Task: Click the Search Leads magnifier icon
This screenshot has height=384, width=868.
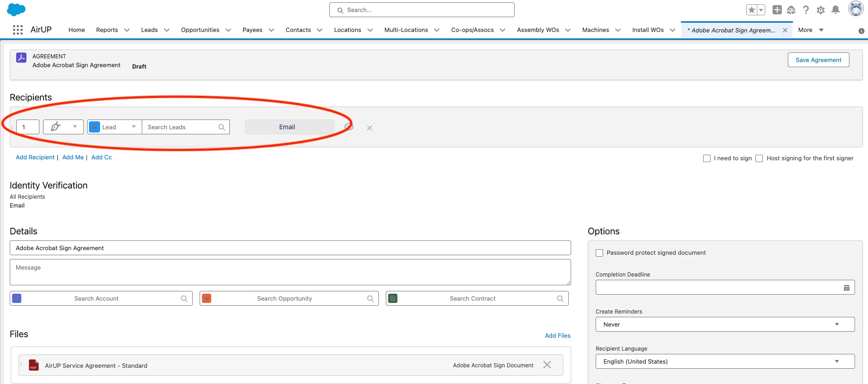Action: (222, 127)
